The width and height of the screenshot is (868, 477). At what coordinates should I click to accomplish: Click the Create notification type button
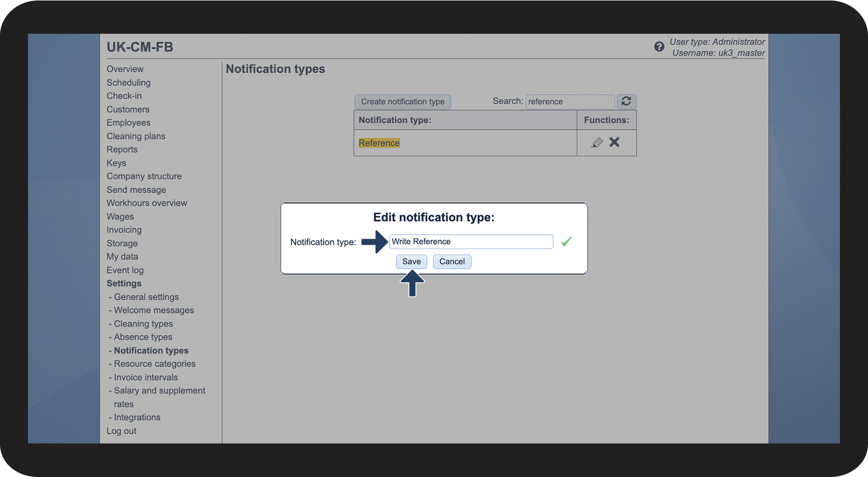(x=402, y=102)
